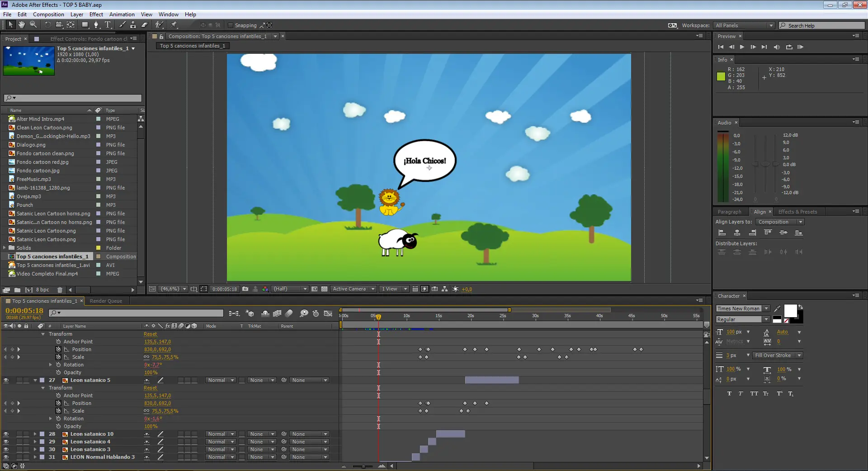Screen dimensions: 868x471
Task: Expand the Solids folder
Action: 5,248
